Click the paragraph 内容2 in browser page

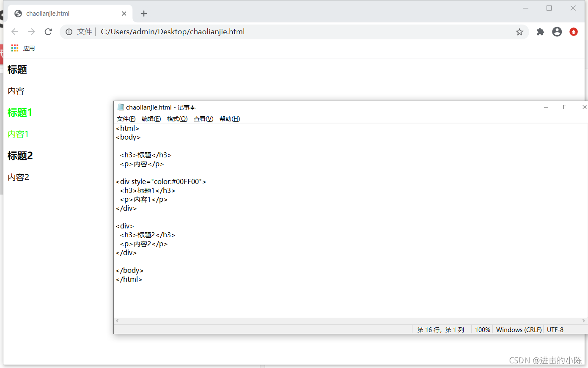(19, 177)
